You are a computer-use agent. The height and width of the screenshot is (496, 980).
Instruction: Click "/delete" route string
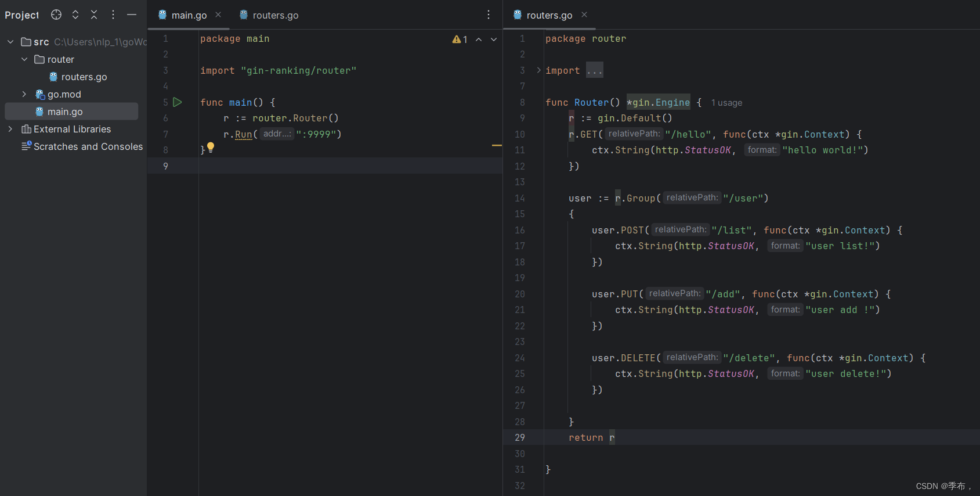tap(749, 358)
